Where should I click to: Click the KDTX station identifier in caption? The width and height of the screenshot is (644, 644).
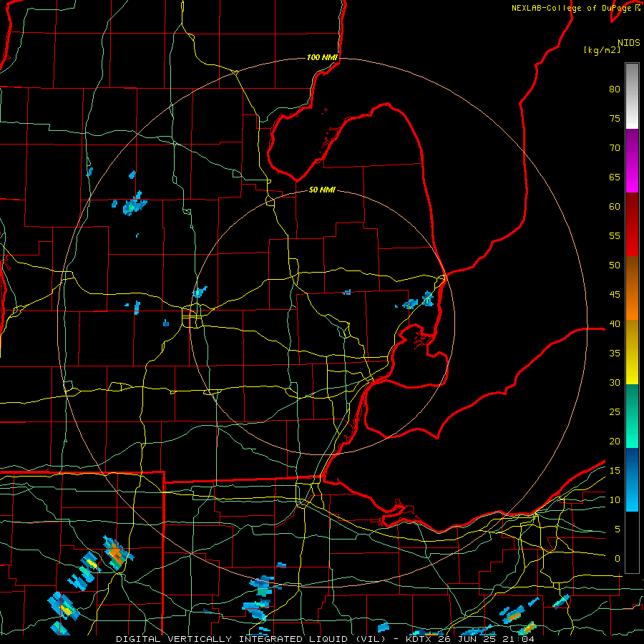[x=419, y=639]
